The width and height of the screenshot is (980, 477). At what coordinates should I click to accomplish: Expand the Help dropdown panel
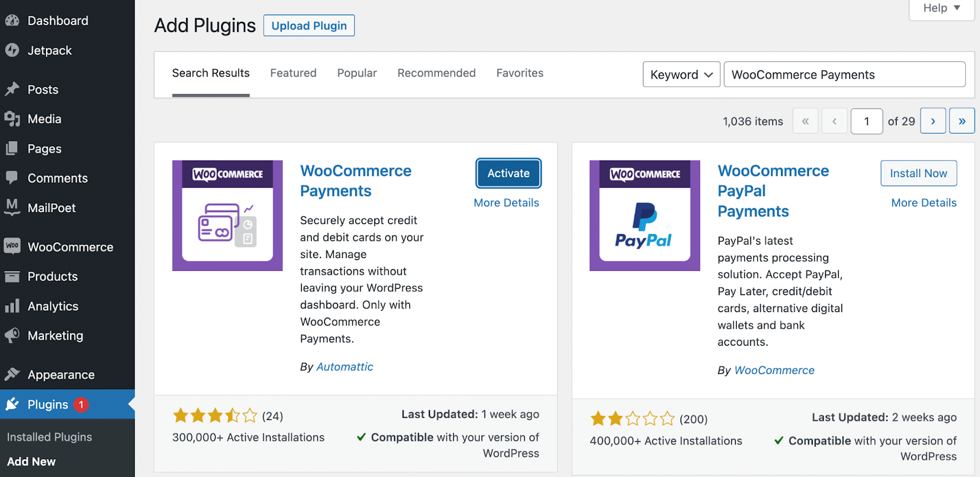pyautogui.click(x=941, y=8)
